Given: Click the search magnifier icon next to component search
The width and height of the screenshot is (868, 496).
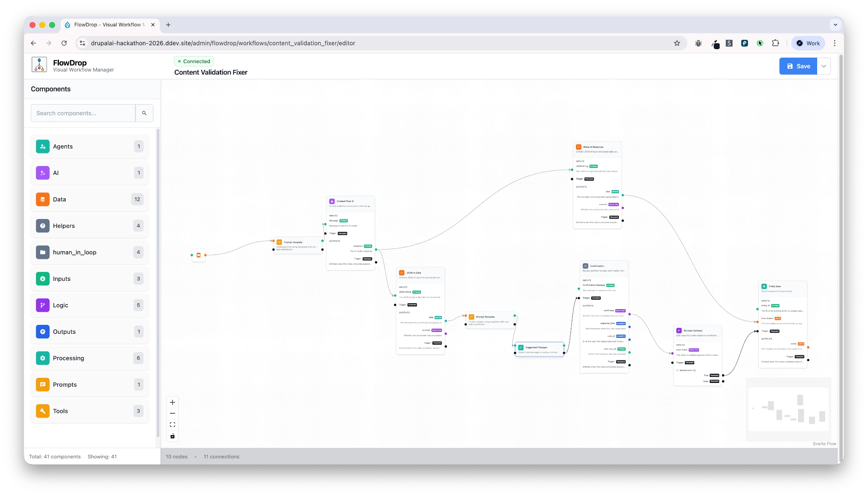Looking at the screenshot, I should (x=145, y=113).
